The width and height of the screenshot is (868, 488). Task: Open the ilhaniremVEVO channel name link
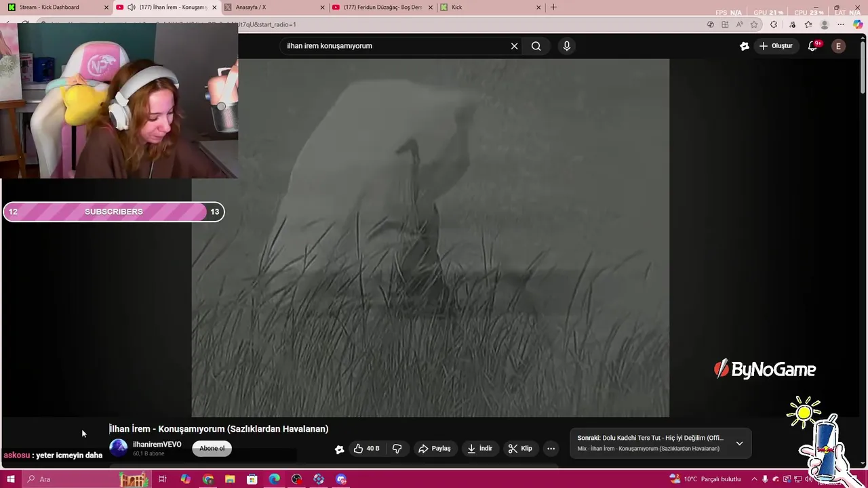(x=157, y=445)
